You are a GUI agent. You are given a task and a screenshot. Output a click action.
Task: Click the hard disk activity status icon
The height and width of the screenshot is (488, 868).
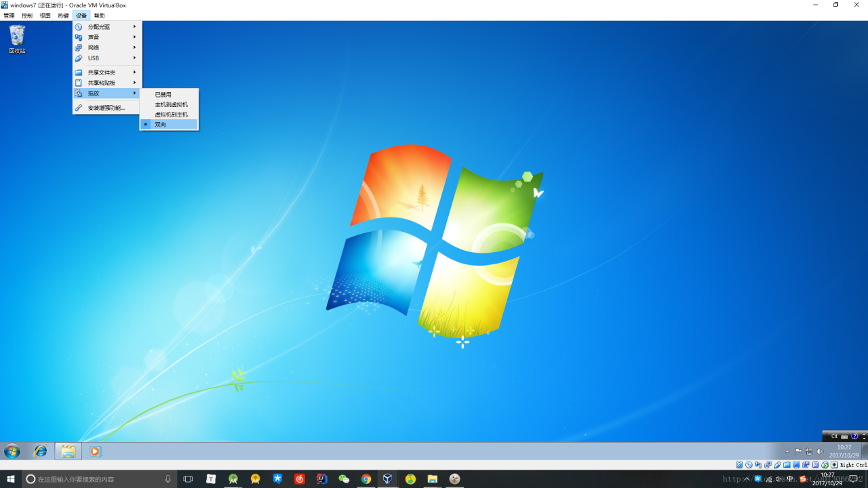tap(739, 465)
